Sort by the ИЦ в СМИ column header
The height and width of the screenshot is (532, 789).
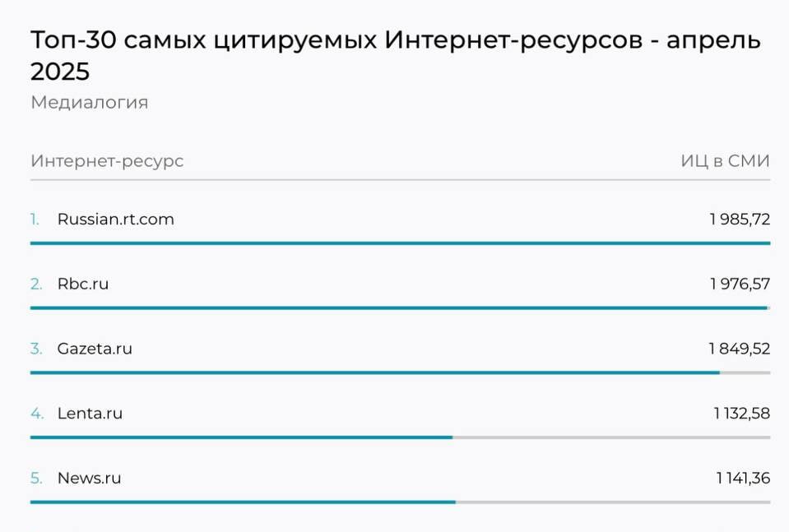(x=725, y=161)
